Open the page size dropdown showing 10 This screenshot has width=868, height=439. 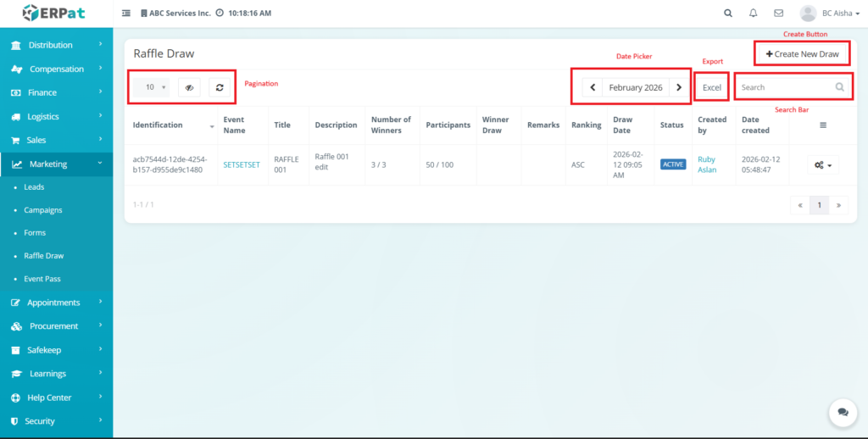153,87
